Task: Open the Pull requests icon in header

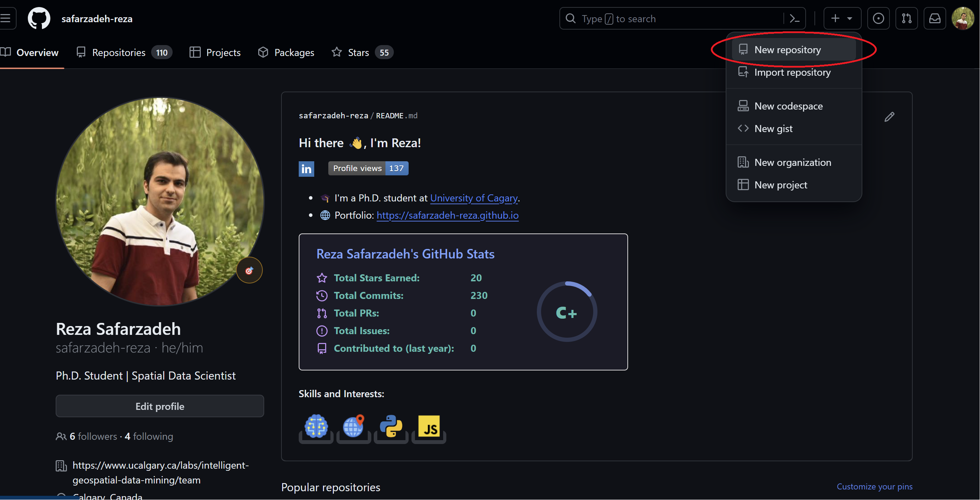Action: tap(907, 18)
